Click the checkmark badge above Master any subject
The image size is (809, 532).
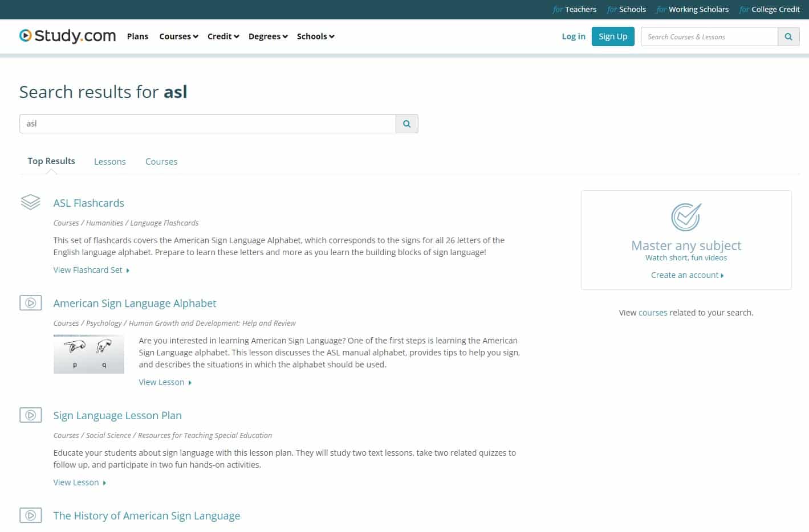tap(686, 217)
